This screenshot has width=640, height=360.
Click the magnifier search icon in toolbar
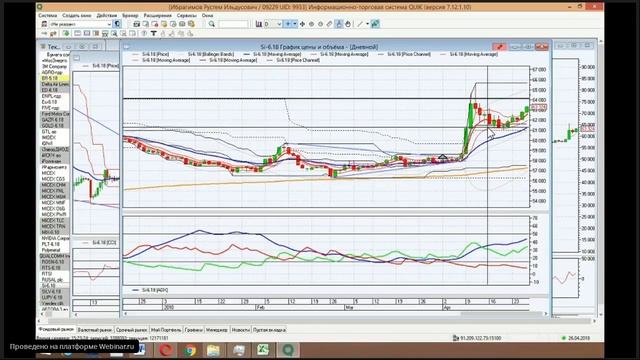coord(211,24)
